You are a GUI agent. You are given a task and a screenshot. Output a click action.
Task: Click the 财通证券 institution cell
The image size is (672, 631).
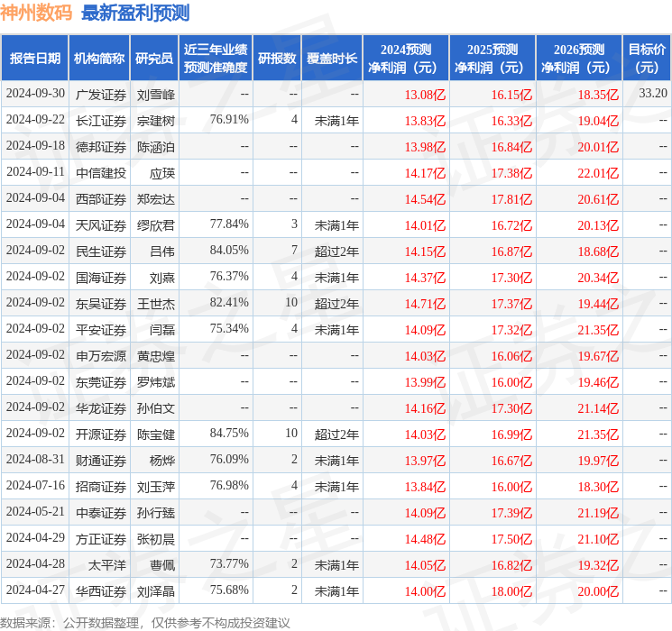click(101, 461)
